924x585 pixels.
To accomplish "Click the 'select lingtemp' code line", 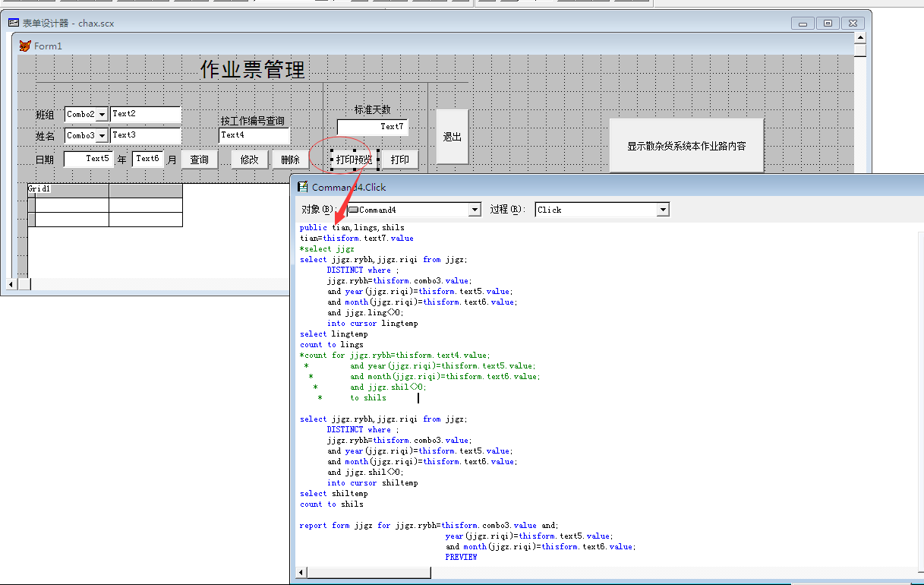I will click(334, 334).
